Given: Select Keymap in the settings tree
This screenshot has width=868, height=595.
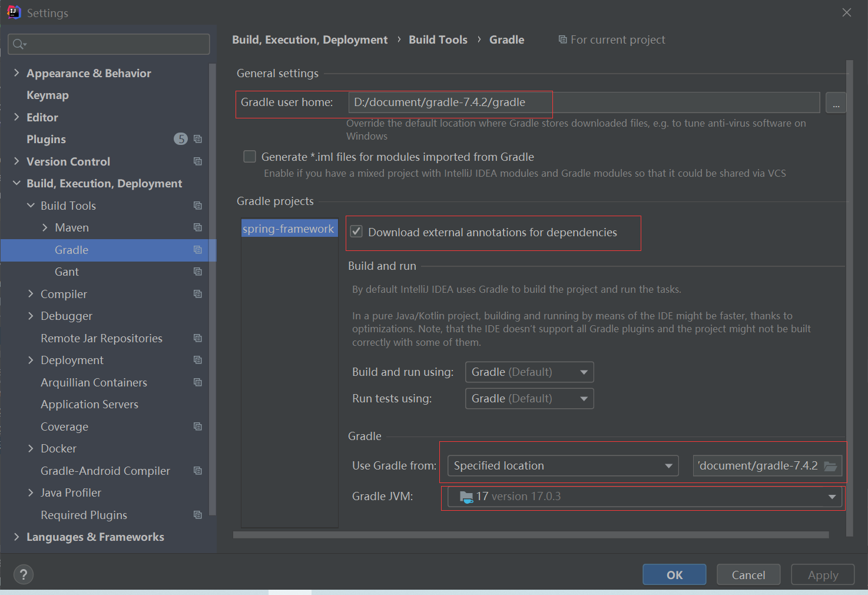Looking at the screenshot, I should [x=48, y=95].
